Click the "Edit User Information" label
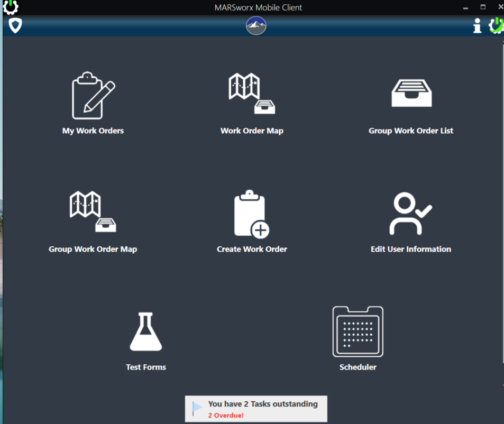Screen dimensions: 504x424 pyautogui.click(x=411, y=249)
